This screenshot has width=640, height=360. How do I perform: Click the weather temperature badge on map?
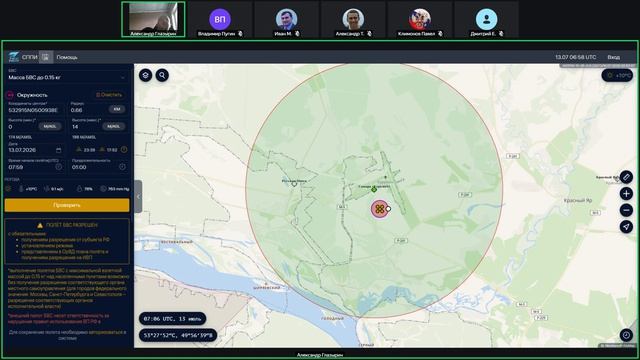pyautogui.click(x=617, y=76)
